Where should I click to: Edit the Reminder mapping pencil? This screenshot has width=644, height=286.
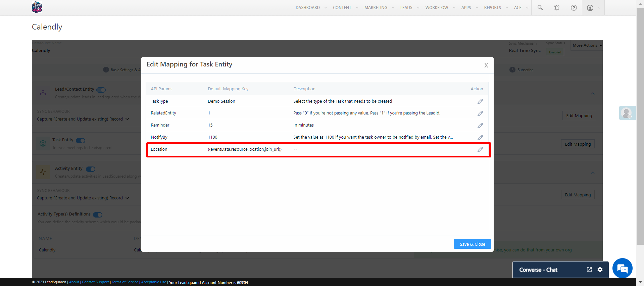pyautogui.click(x=480, y=126)
